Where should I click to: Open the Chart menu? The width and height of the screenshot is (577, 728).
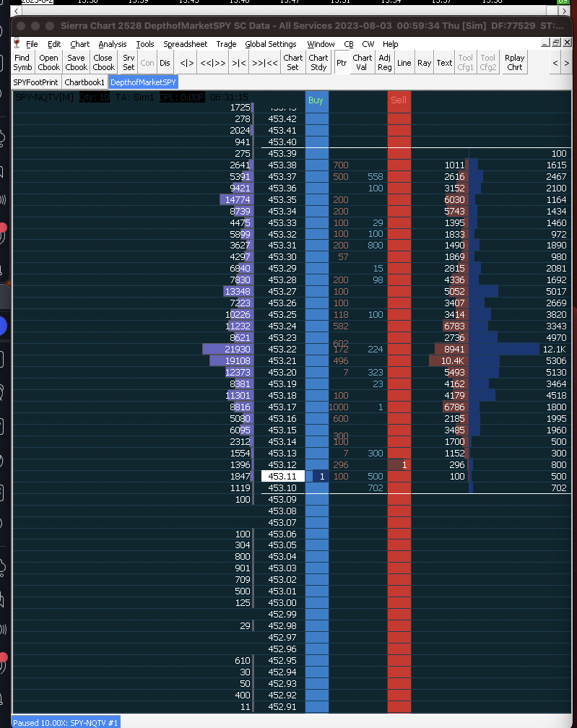point(80,44)
